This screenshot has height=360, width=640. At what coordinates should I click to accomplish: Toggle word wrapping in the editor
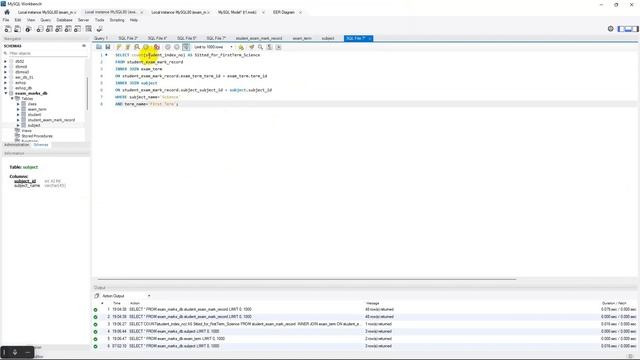click(278, 47)
